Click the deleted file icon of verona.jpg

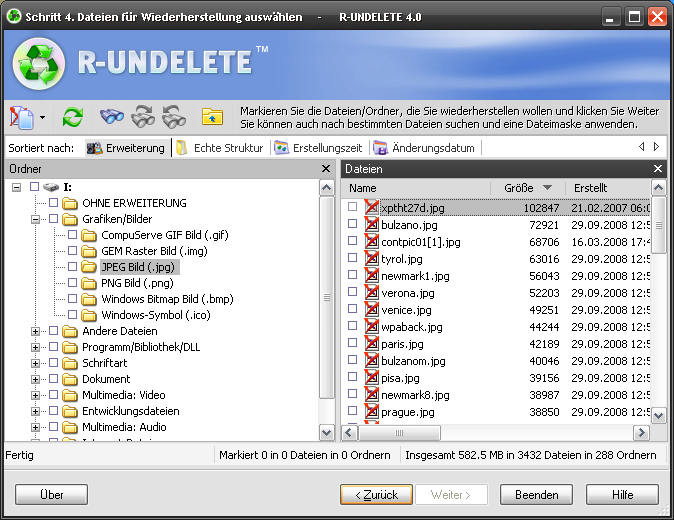coord(371,292)
